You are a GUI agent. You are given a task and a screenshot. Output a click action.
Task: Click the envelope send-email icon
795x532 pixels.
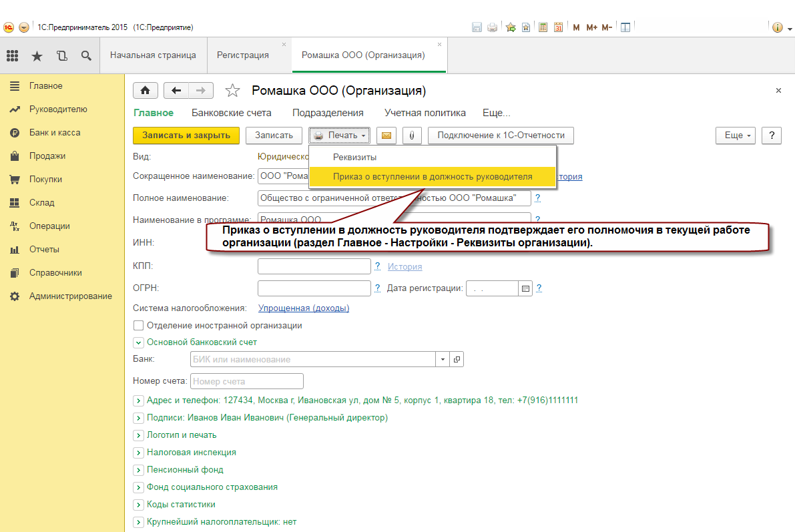pos(386,136)
